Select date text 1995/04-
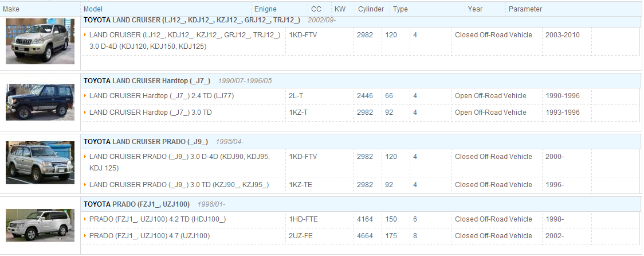Image resolution: width=644 pixels, height=256 pixels. 230,142
